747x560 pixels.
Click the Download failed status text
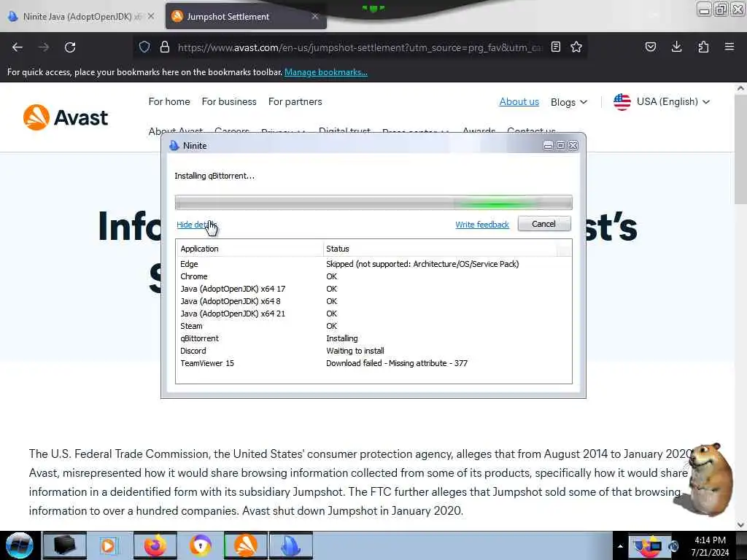396,363
